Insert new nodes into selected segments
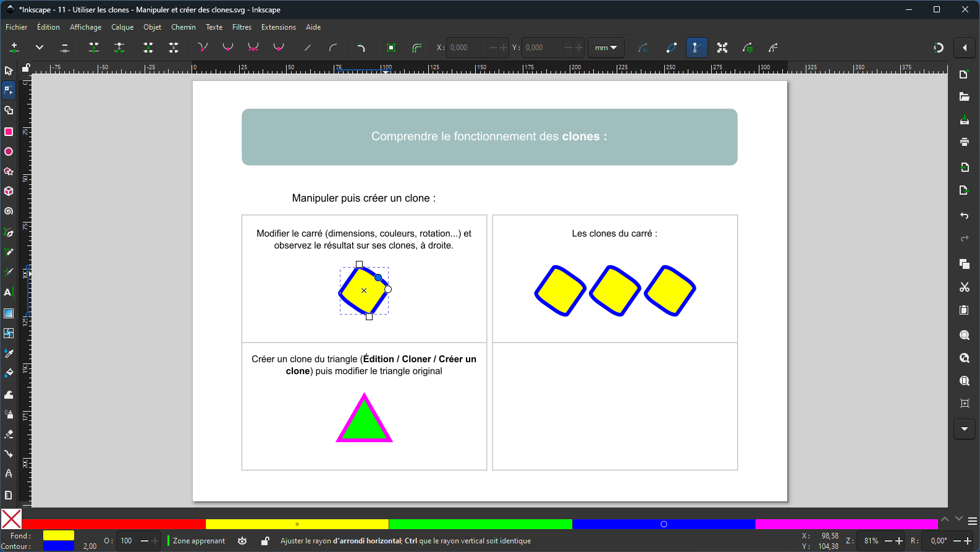This screenshot has height=552, width=980. [x=14, y=48]
